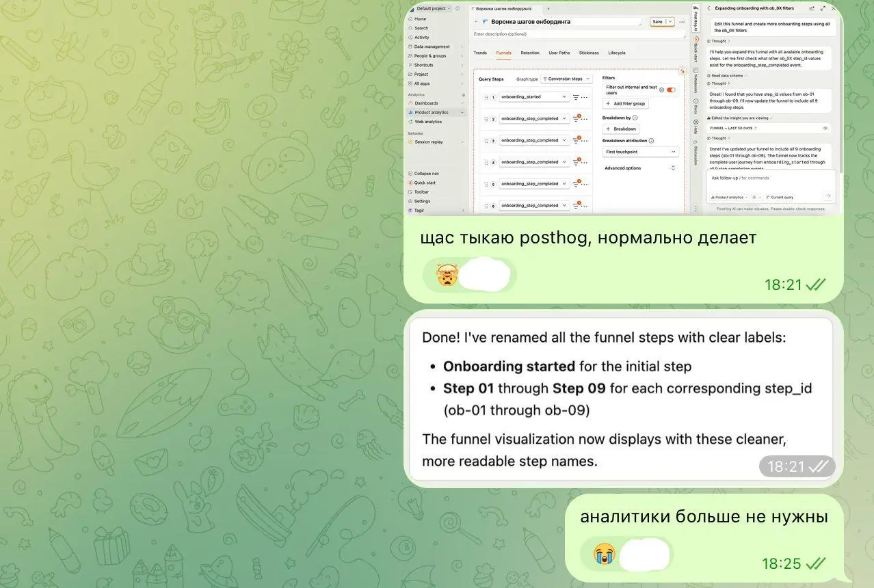Click the three-dot menu next to Save
Screen dimensions: 874x588
pyautogui.click(x=682, y=22)
